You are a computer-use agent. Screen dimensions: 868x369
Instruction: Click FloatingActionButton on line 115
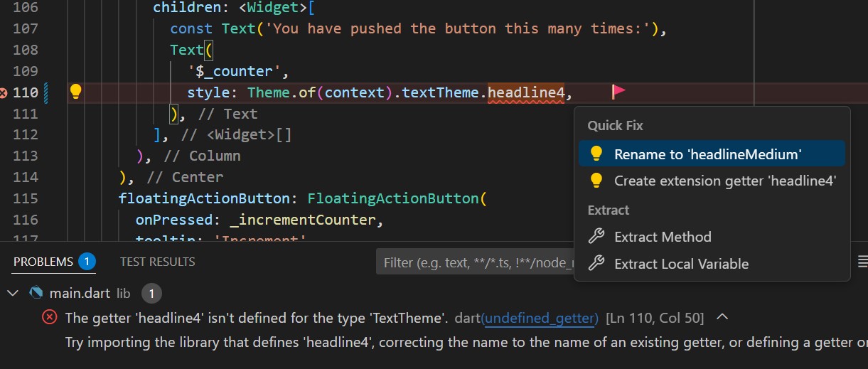click(x=392, y=198)
